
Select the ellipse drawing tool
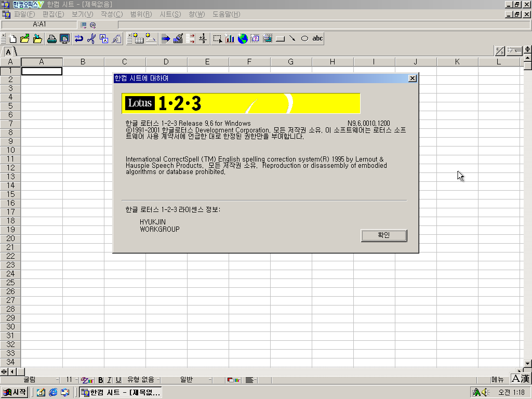click(304, 38)
